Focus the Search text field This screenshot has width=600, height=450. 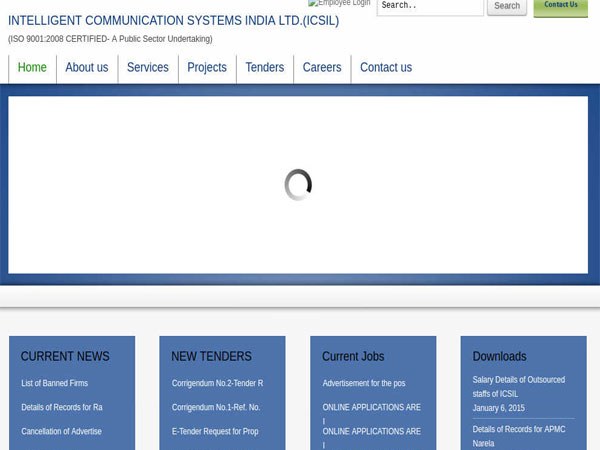coord(429,6)
